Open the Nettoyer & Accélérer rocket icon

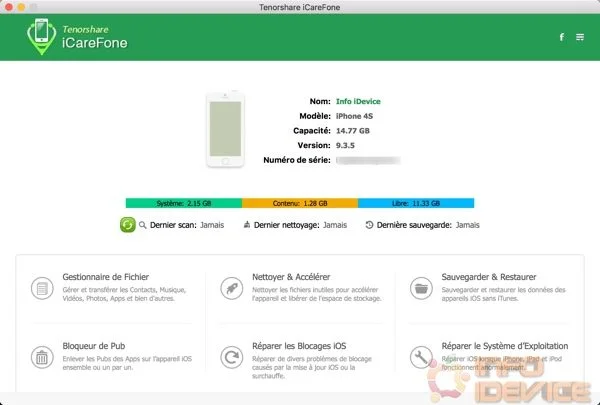(x=232, y=288)
